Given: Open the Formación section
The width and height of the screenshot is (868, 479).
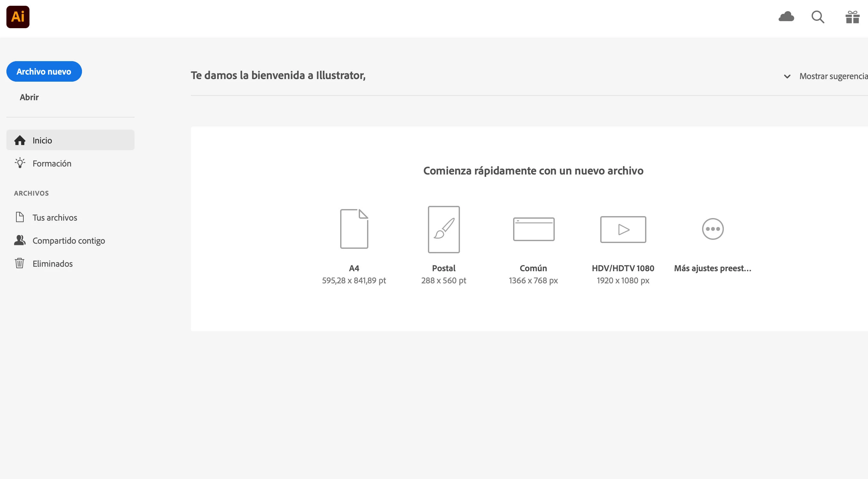Looking at the screenshot, I should (52, 163).
